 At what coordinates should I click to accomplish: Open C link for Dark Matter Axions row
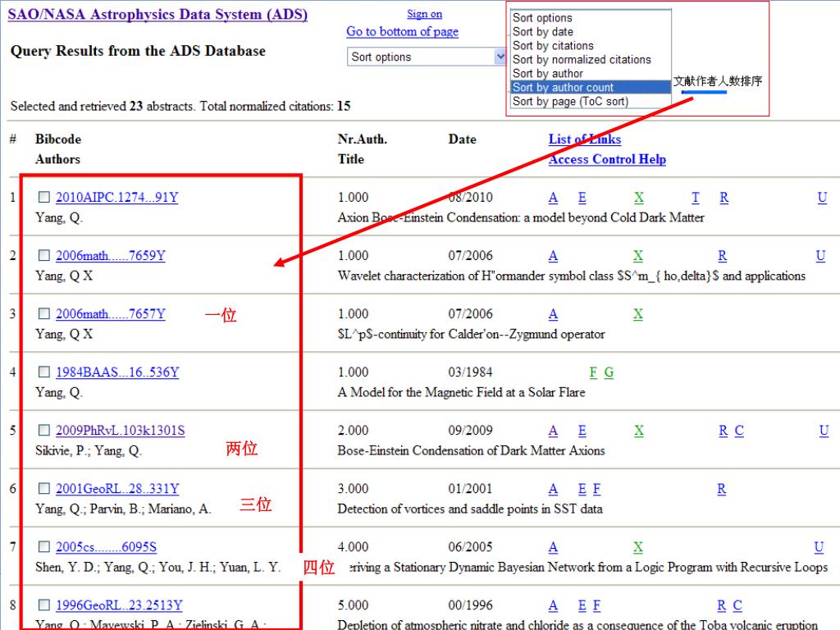[x=739, y=431]
